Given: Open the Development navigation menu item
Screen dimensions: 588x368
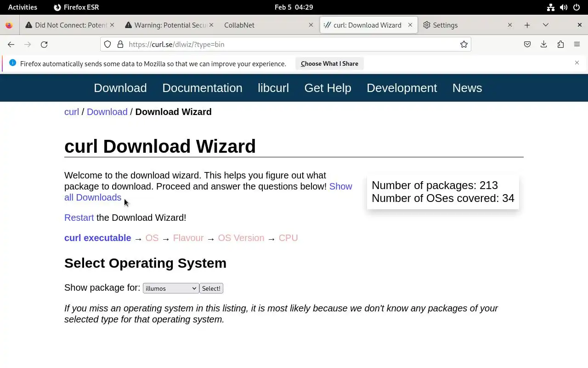Looking at the screenshot, I should 401,88.
